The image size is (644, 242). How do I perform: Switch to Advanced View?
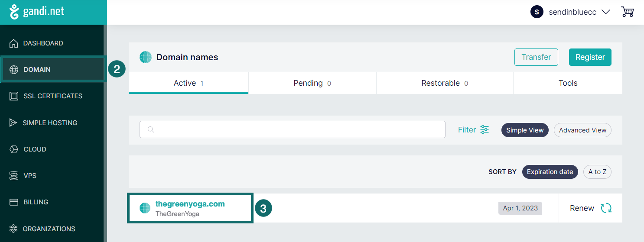582,130
